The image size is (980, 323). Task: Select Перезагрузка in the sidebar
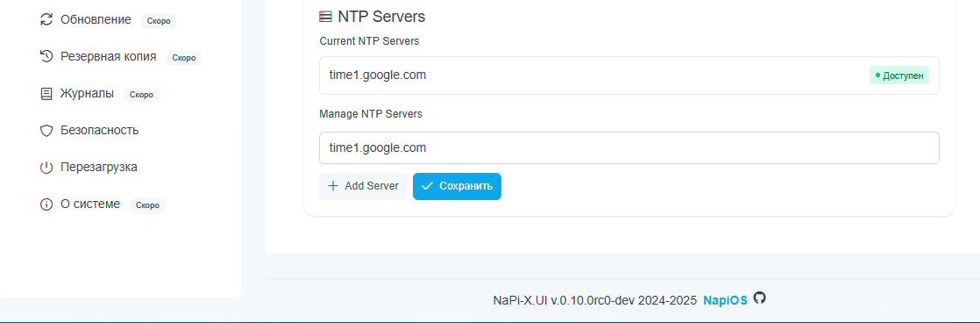[89, 168]
